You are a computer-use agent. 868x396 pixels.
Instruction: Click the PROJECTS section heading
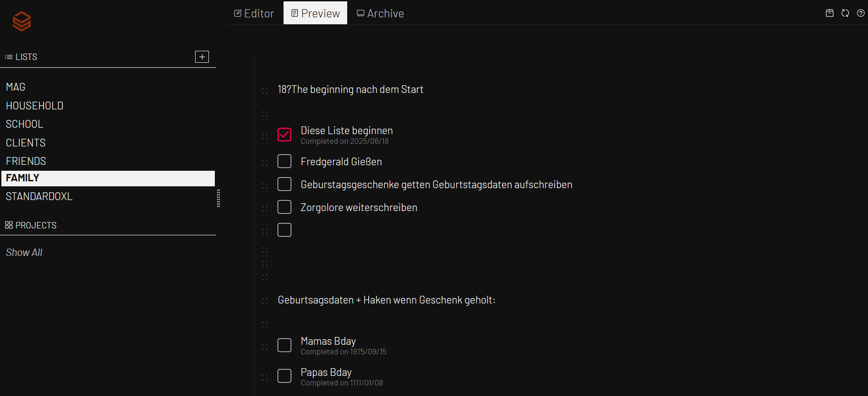point(36,225)
